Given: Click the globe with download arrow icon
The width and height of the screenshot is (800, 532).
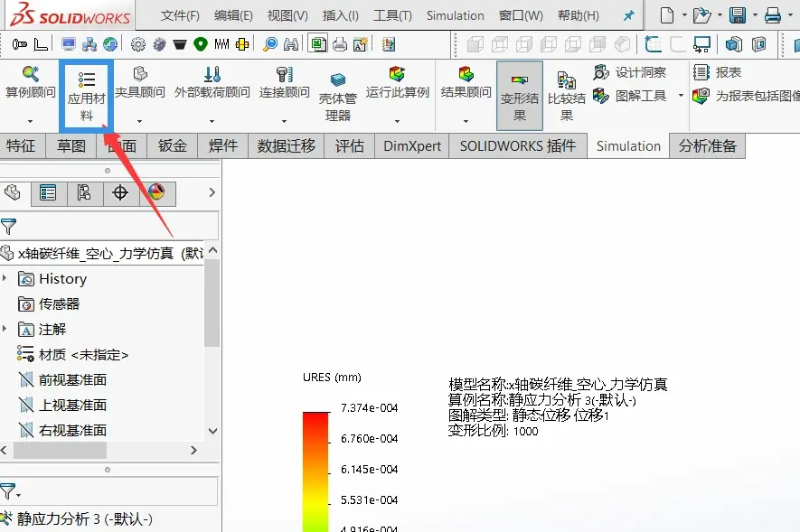Looking at the screenshot, I should click(x=110, y=44).
